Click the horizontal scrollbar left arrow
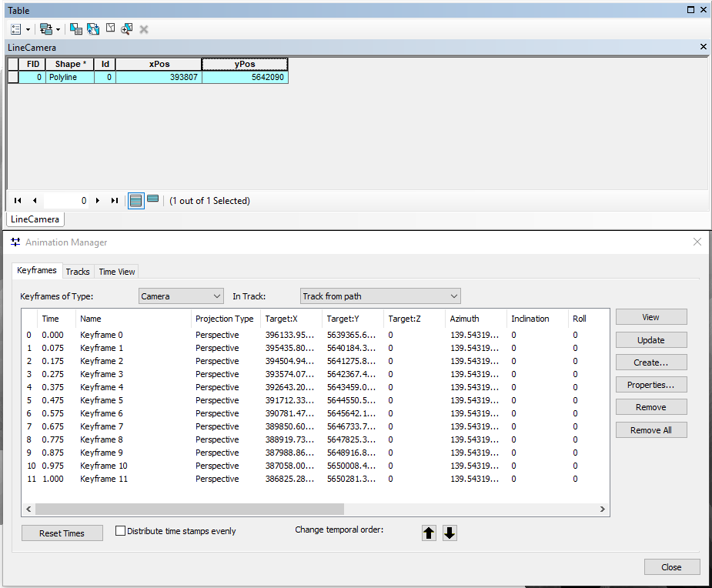The width and height of the screenshot is (712, 588). click(x=28, y=509)
